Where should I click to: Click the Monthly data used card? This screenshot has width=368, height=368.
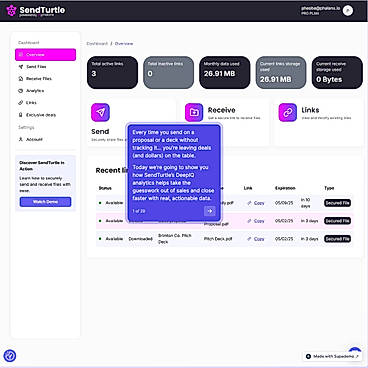pyautogui.click(x=225, y=72)
